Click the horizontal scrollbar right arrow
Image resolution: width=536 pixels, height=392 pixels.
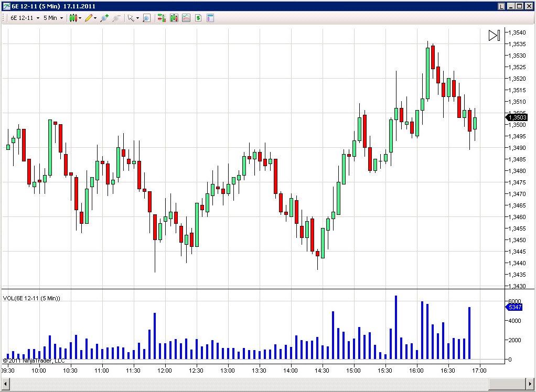(530, 384)
